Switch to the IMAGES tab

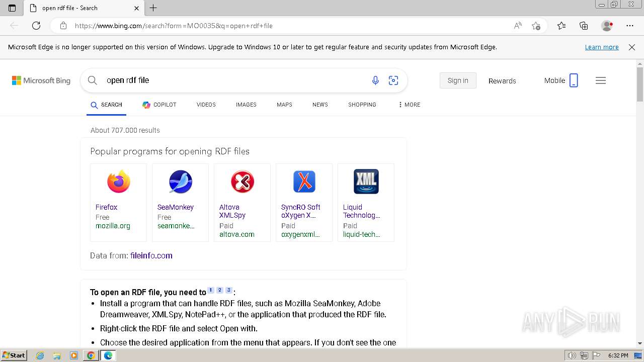coord(246,105)
